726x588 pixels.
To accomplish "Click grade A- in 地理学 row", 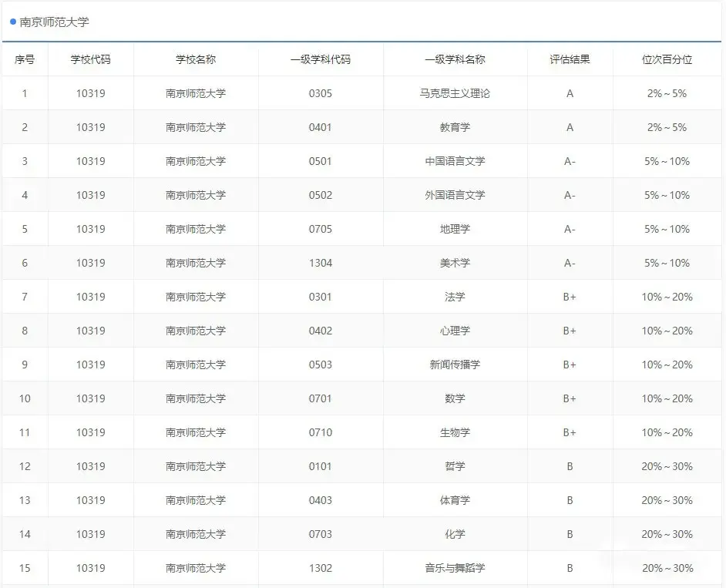I will (570, 229).
